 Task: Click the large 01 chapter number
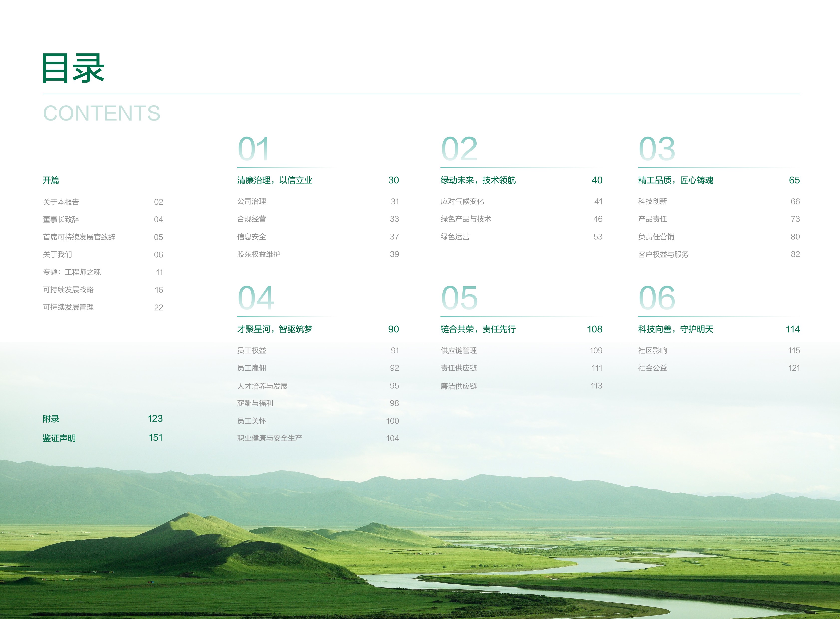[x=254, y=149]
